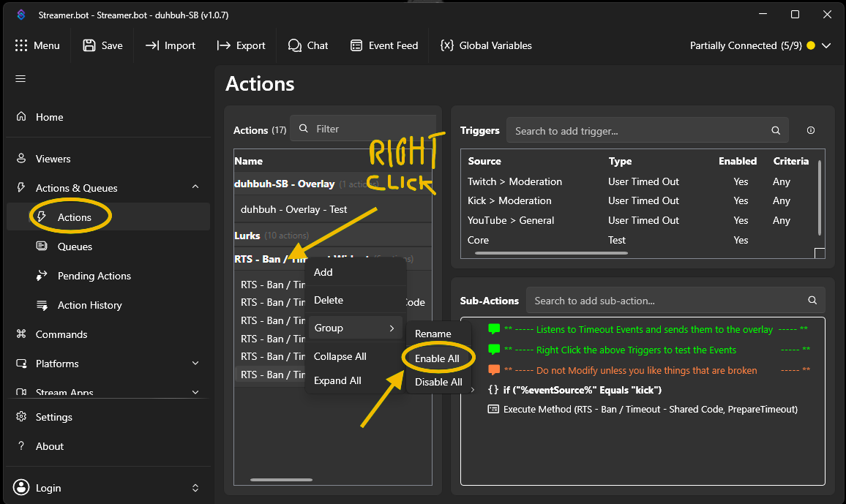Select Disable All in Group submenu

tap(438, 382)
